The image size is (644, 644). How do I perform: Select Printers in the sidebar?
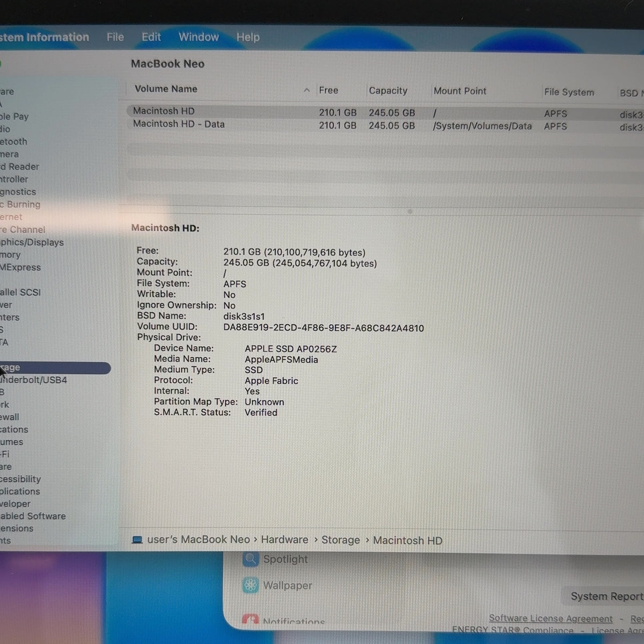point(10,317)
